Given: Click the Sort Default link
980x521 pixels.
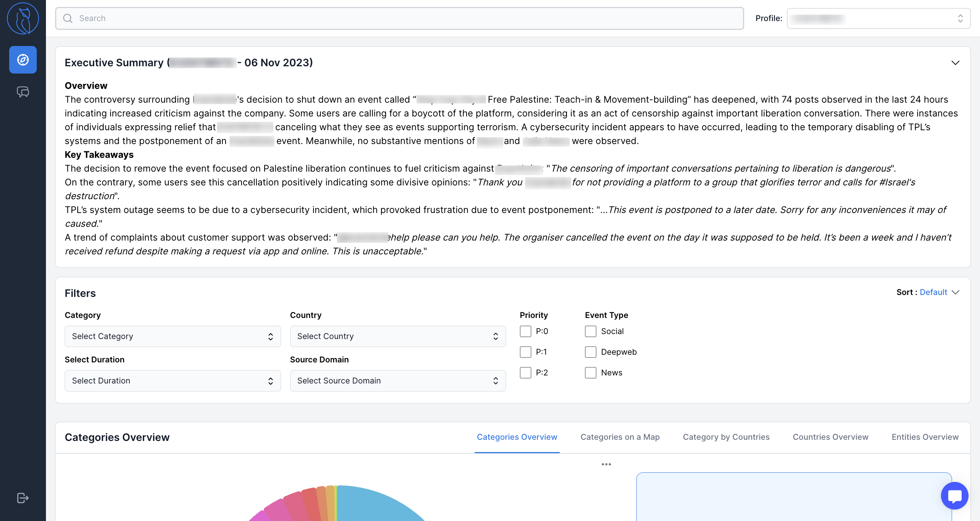Looking at the screenshot, I should coord(933,292).
